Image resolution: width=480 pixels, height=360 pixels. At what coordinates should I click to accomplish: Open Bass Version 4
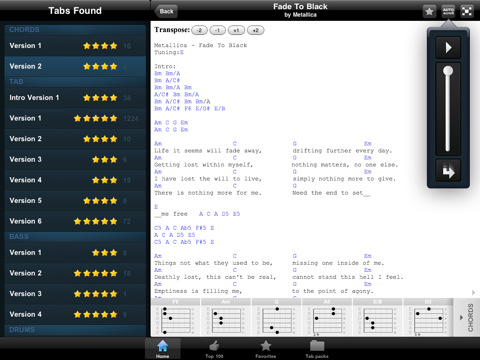point(75,315)
